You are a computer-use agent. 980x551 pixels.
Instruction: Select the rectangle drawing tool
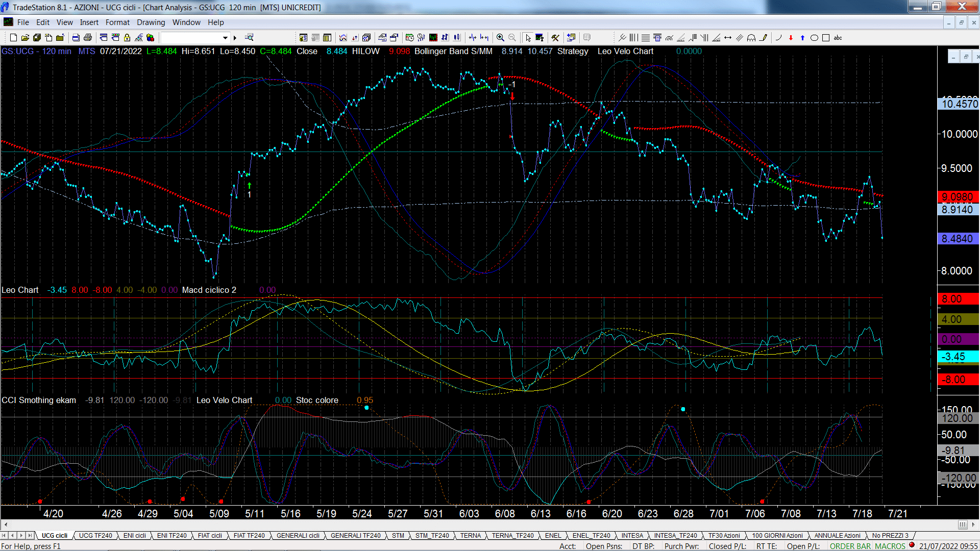(826, 38)
